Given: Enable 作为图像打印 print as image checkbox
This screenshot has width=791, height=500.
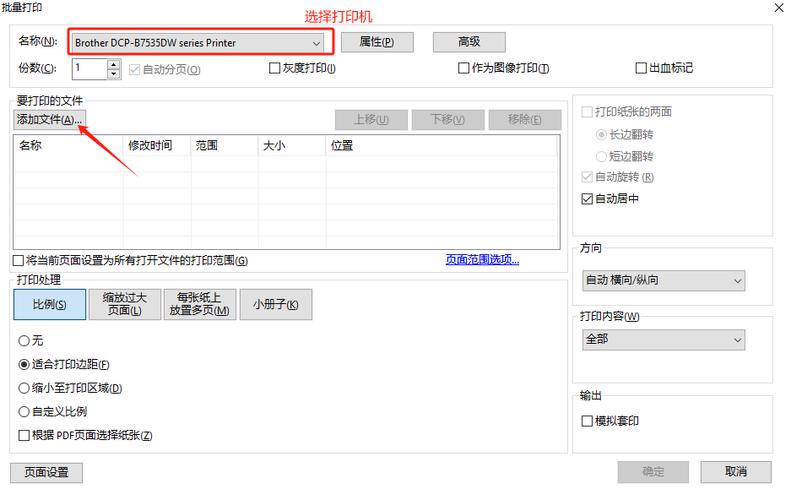Looking at the screenshot, I should tap(464, 69).
